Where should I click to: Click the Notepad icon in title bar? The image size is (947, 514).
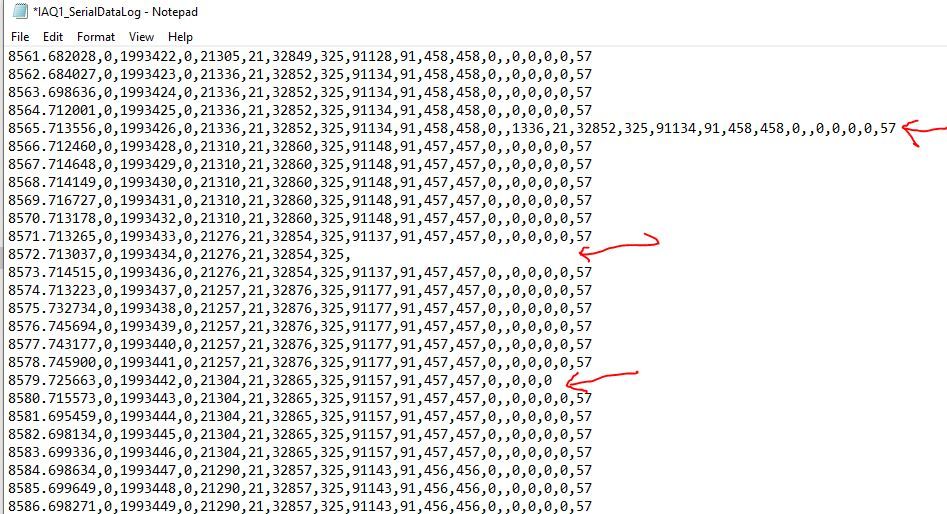[x=20, y=11]
